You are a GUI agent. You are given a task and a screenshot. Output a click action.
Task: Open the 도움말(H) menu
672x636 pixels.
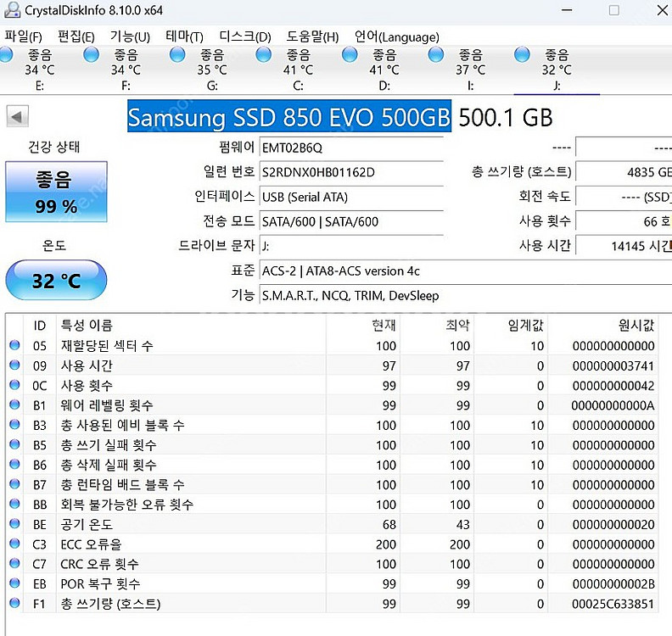point(312,36)
